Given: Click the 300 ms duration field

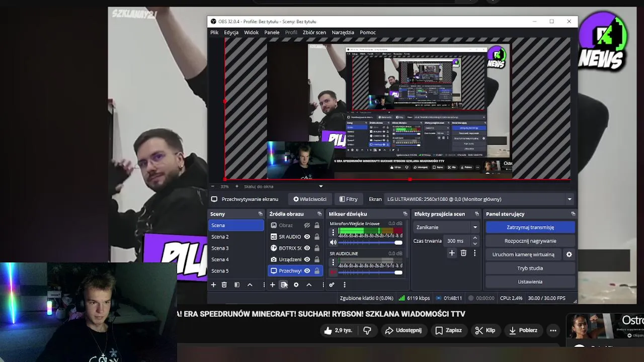Looking at the screenshot, I should 457,241.
